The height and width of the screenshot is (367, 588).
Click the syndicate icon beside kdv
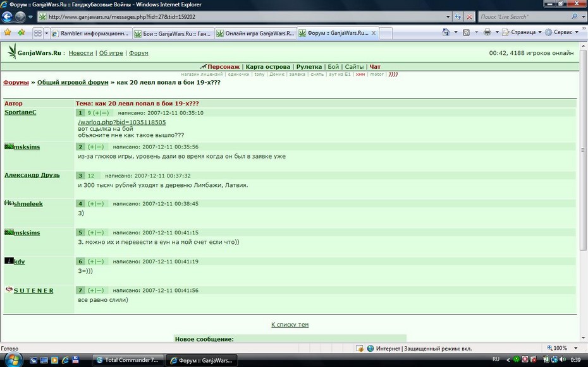9,261
